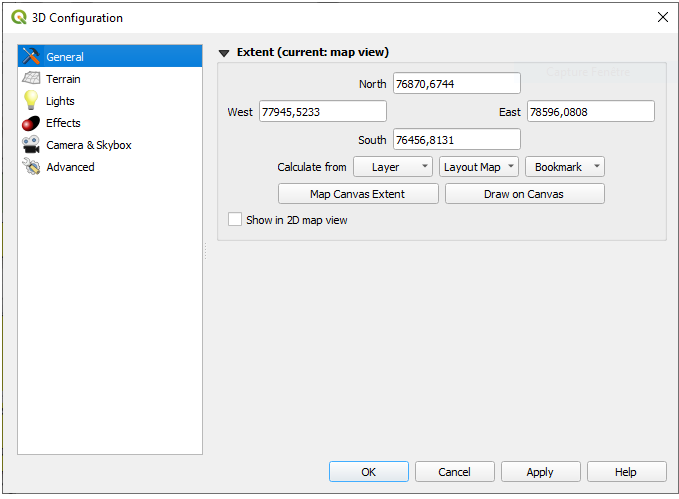Apply the 3D configuration changes
The image size is (679, 499).
pyautogui.click(x=540, y=472)
